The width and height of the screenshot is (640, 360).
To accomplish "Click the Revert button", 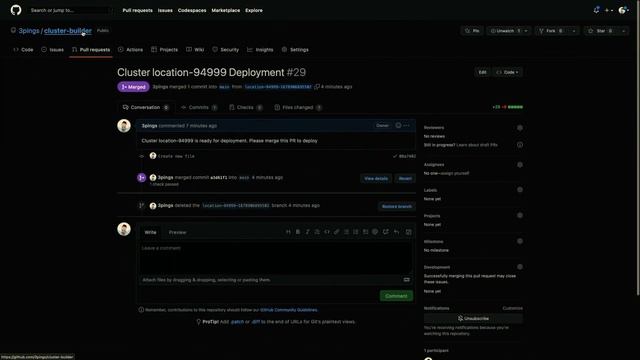I will tap(405, 178).
